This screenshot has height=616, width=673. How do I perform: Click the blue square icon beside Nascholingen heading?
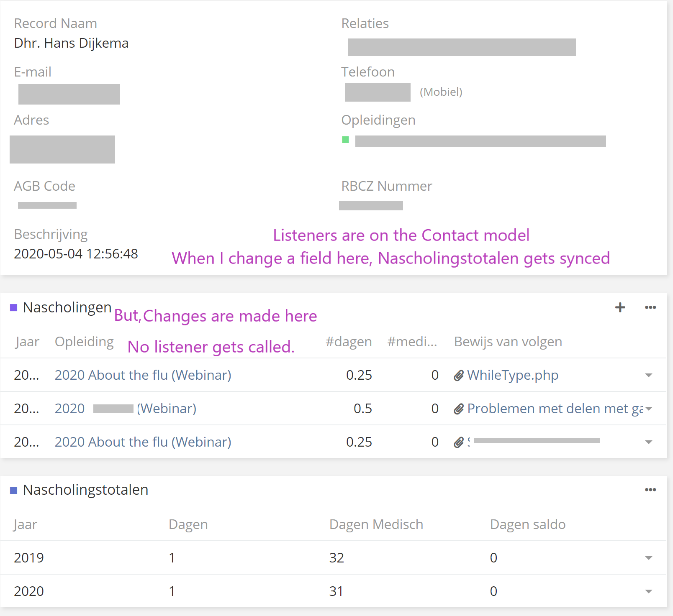click(x=14, y=307)
